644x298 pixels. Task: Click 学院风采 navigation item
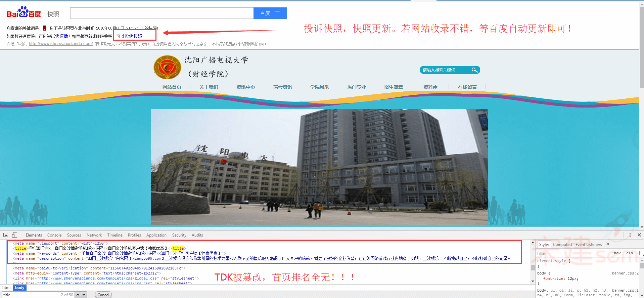pos(319,87)
